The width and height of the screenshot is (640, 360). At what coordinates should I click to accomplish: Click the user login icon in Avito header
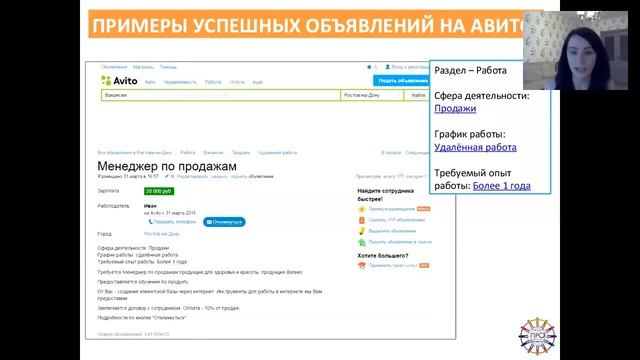(x=388, y=67)
